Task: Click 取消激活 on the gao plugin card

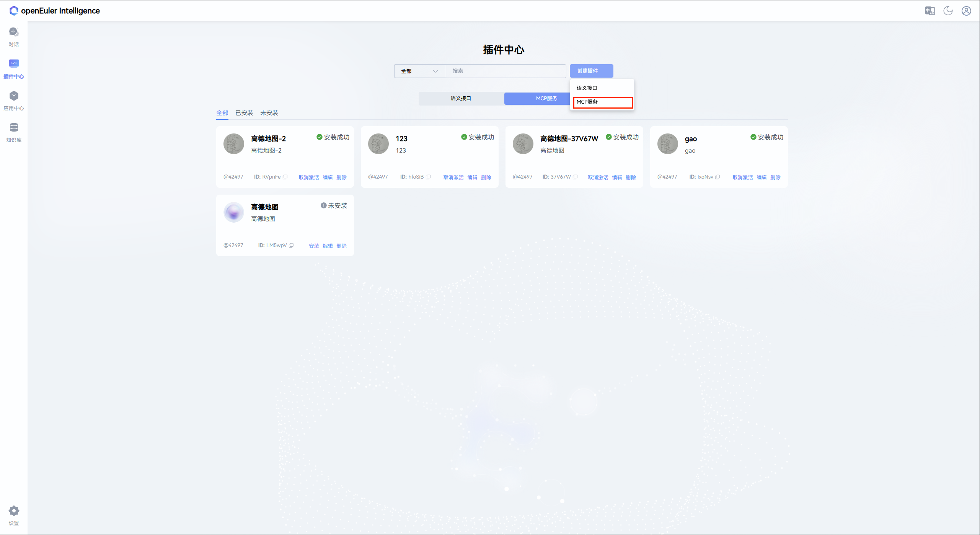Action: [742, 177]
